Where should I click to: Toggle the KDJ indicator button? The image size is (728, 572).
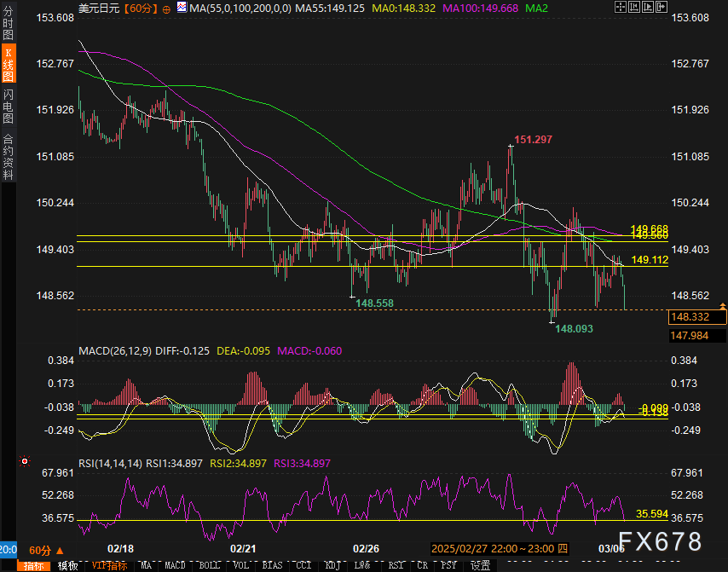coord(331,565)
